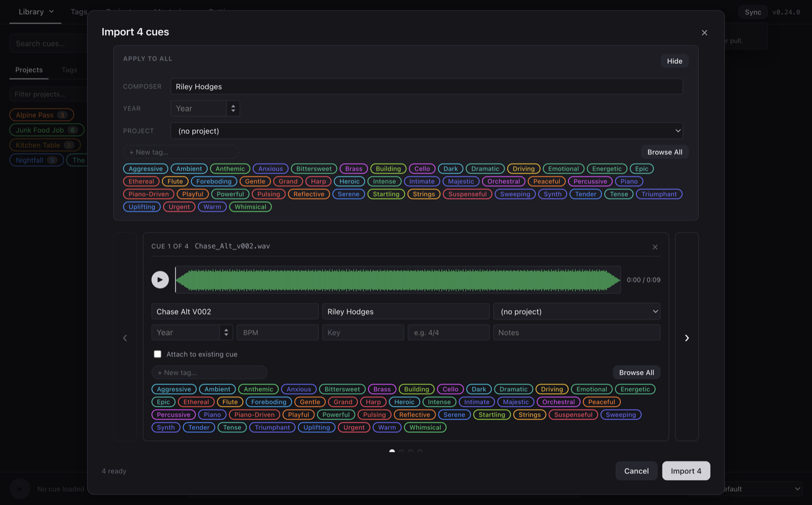812x505 pixels.
Task: Click the Notes field
Action: coord(577,333)
